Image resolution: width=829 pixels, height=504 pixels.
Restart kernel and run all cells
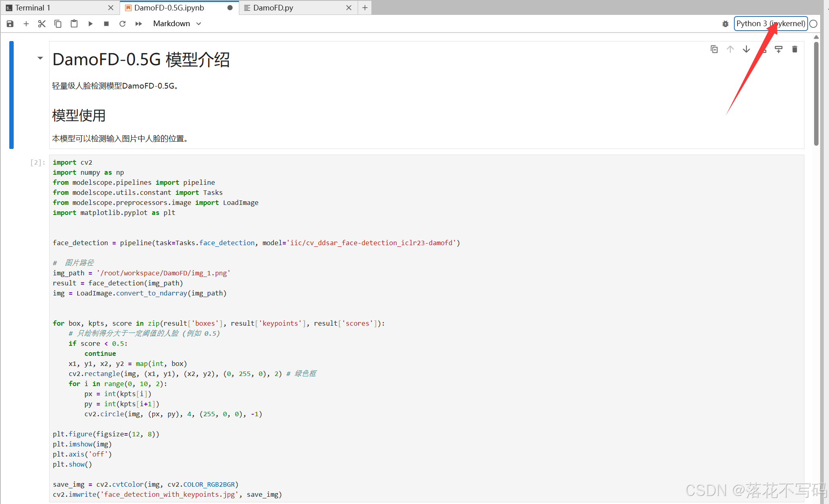(x=139, y=24)
